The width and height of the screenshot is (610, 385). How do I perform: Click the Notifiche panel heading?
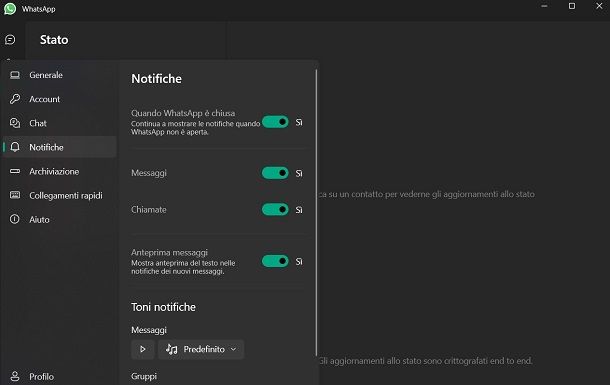[x=156, y=79]
